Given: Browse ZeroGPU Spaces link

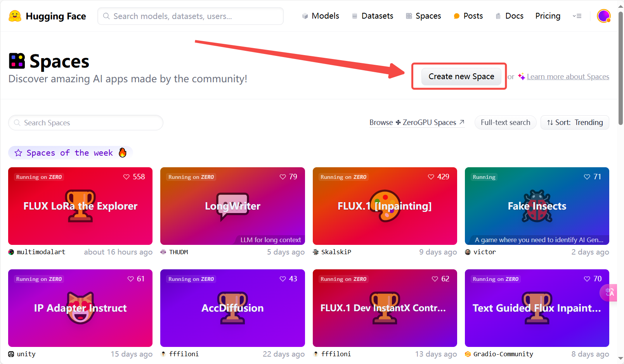Looking at the screenshot, I should (417, 123).
